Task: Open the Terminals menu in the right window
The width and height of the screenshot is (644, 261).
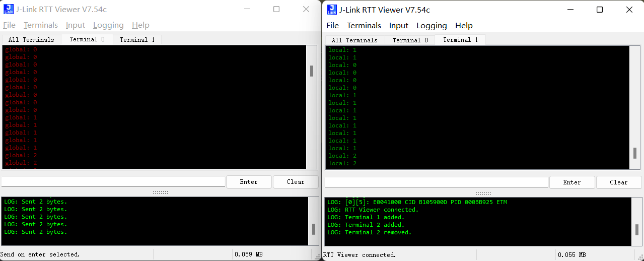Action: click(x=364, y=26)
